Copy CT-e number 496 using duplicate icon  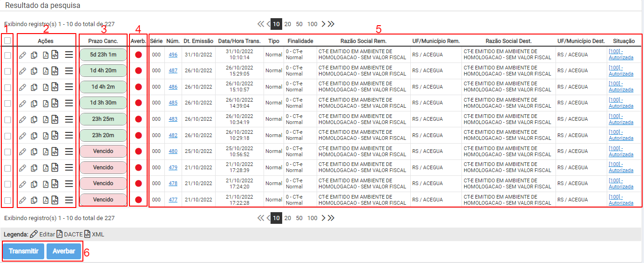[34, 56]
